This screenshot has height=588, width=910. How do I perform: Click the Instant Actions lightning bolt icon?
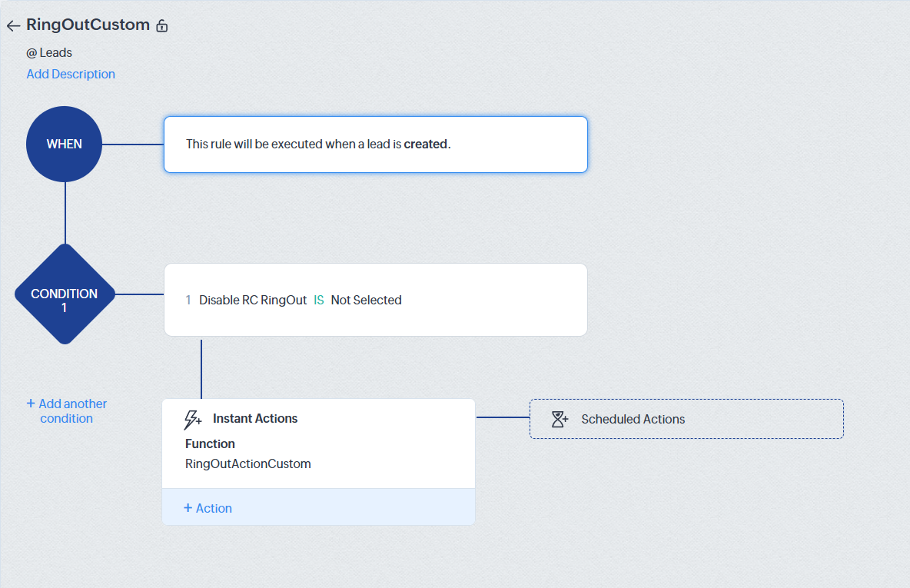tap(193, 419)
